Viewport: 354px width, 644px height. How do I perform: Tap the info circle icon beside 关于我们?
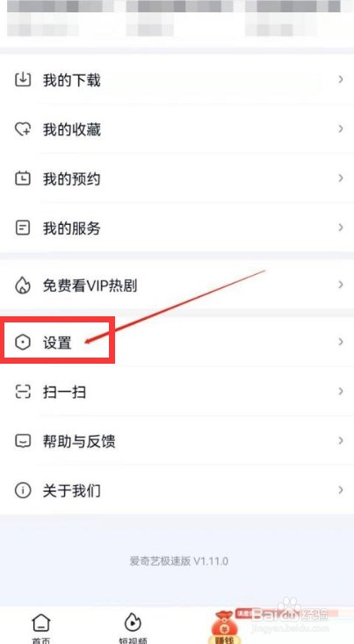[23, 490]
